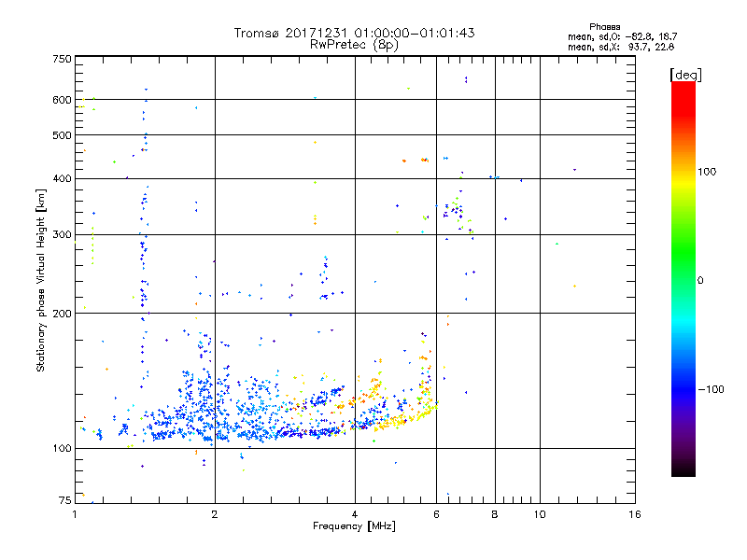The width and height of the screenshot is (747, 560).
Task: Click the x-axis tick label '2'
Action: (215, 514)
